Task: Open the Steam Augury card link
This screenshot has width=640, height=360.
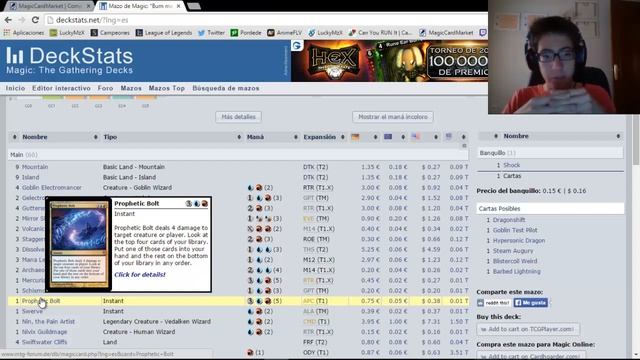Action: [x=513, y=251]
